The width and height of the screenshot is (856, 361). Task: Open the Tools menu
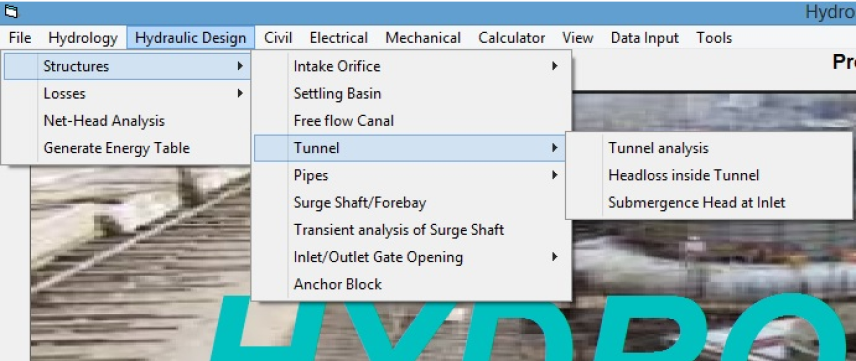pos(714,38)
